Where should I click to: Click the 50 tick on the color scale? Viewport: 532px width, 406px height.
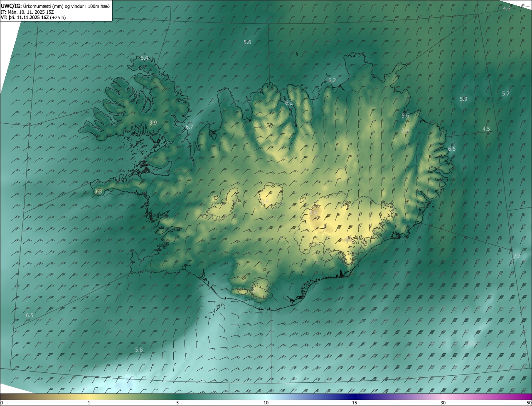tap(529, 403)
